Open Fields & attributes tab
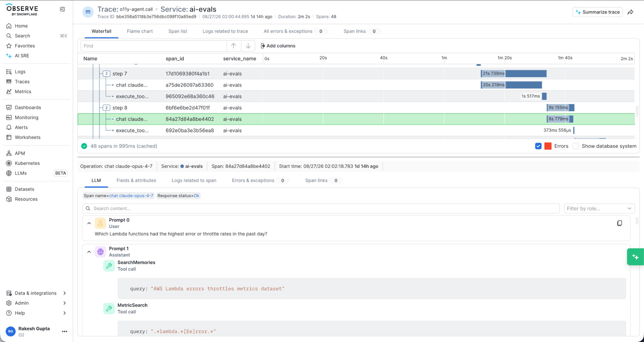The width and height of the screenshot is (644, 342). pyautogui.click(x=136, y=180)
